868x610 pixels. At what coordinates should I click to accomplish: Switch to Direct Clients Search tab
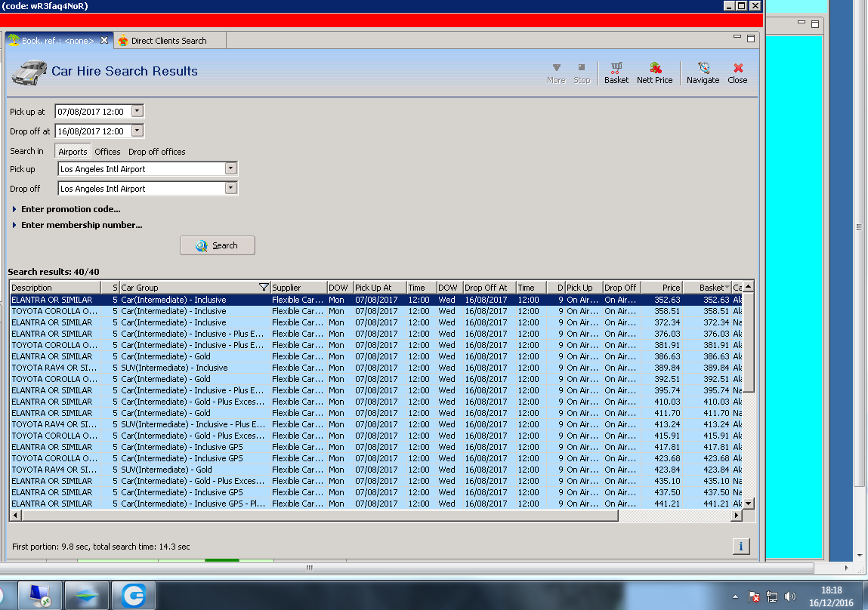point(168,41)
